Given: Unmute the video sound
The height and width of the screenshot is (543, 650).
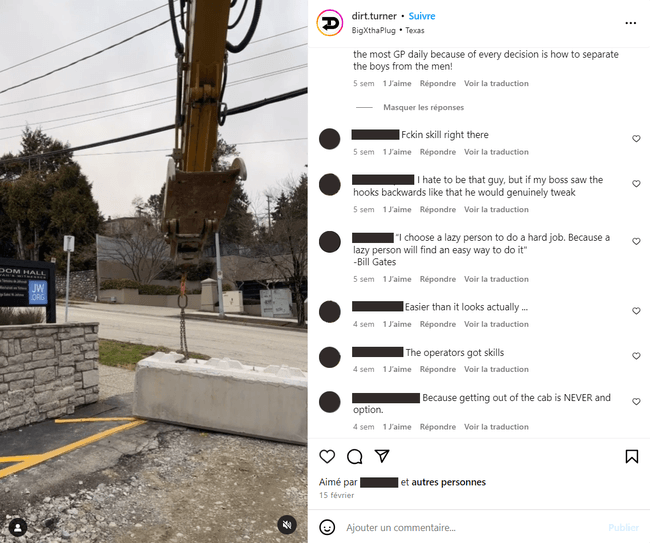Looking at the screenshot, I should click(287, 525).
